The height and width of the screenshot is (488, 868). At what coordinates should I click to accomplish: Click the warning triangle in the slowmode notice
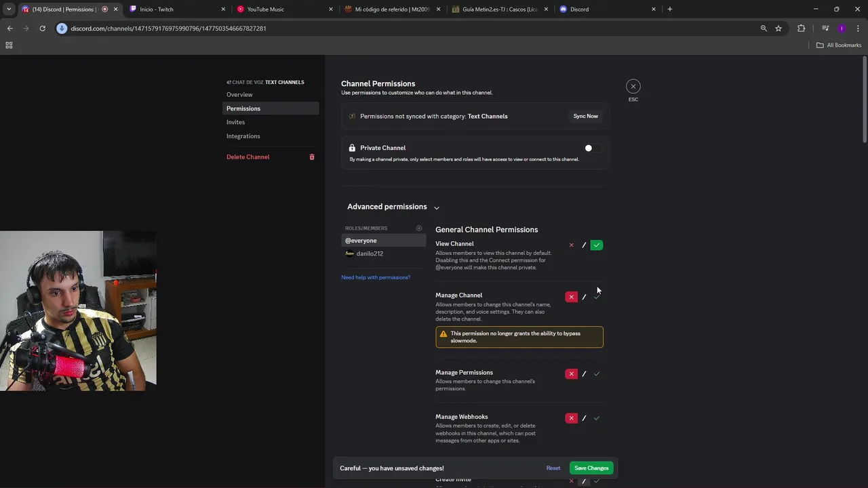pyautogui.click(x=443, y=333)
